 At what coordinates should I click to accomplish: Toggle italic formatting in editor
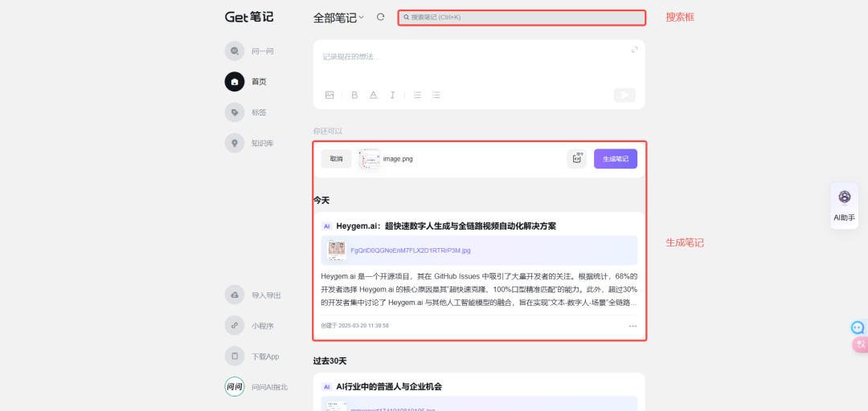coord(392,96)
